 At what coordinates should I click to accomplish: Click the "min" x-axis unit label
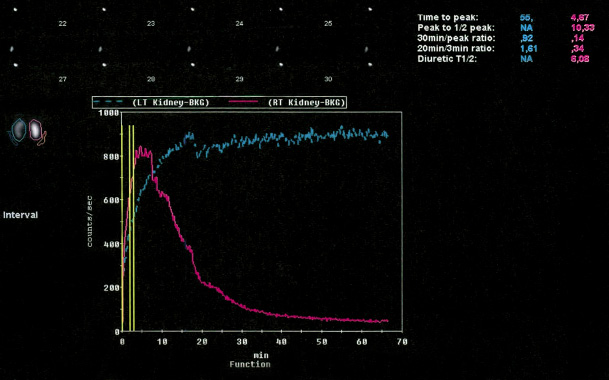pyautogui.click(x=261, y=356)
